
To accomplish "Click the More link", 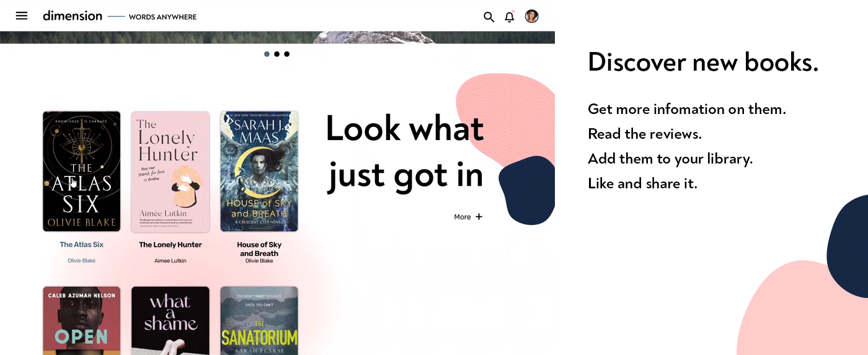I will [x=463, y=217].
